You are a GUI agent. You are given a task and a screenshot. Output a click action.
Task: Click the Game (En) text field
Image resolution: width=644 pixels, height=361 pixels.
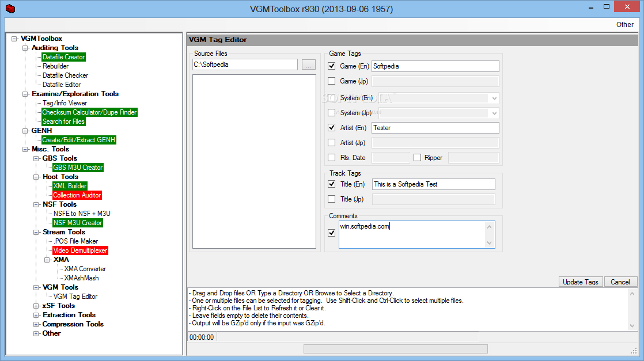[x=435, y=66]
